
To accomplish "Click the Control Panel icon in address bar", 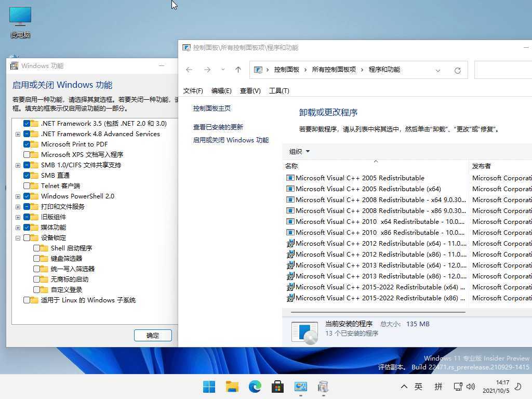I will click(258, 70).
